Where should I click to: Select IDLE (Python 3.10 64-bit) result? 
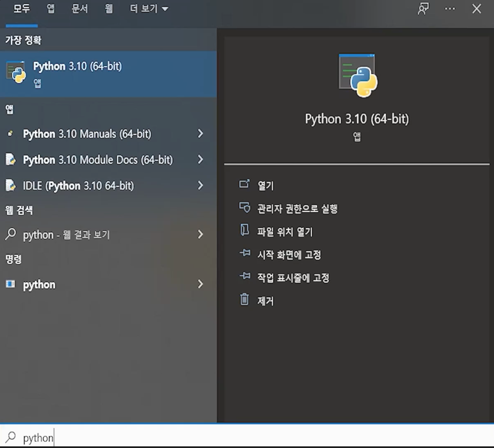pos(108,186)
